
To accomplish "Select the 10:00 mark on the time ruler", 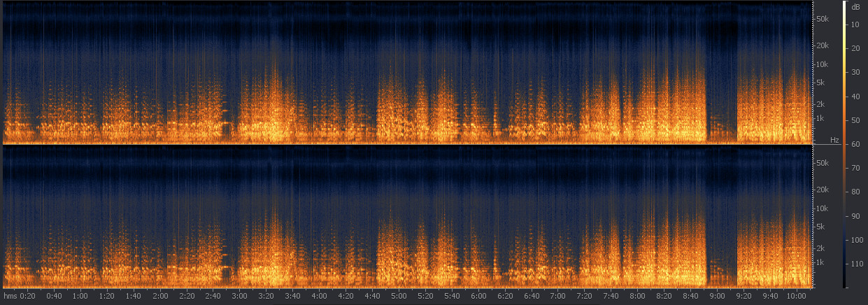I will [797, 297].
